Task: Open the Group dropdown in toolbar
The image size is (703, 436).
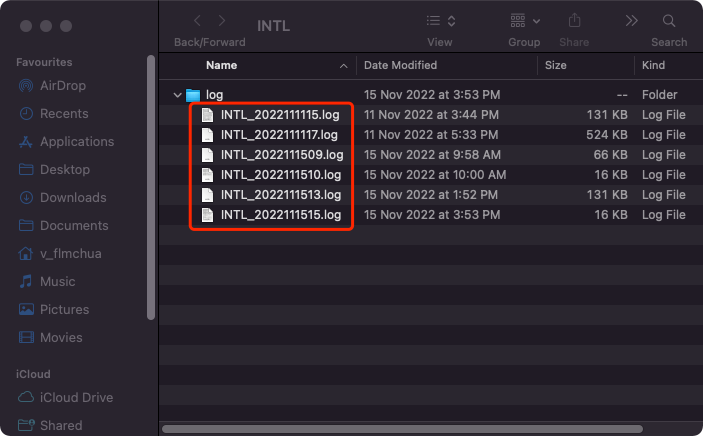Action: (x=524, y=21)
